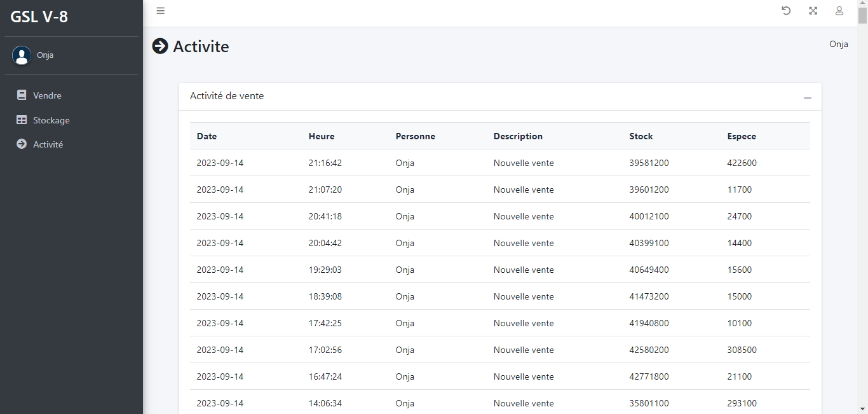The width and height of the screenshot is (868, 414).
Task: Click the scrollbar down arrow
Action: tap(862, 409)
